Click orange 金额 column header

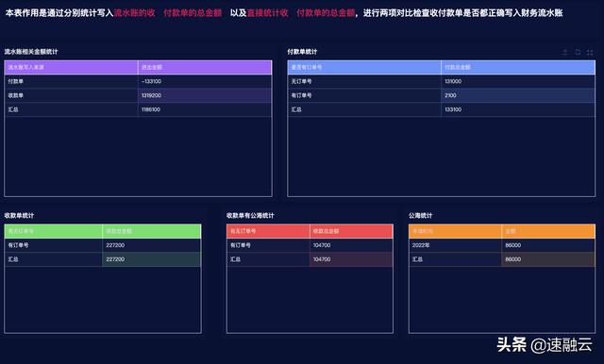click(548, 231)
